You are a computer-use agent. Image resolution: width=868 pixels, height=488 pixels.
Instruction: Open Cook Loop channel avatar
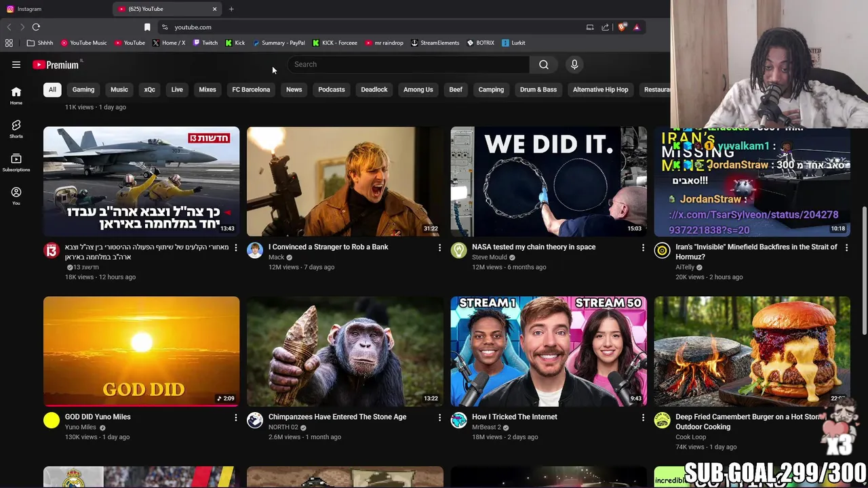[663, 420]
